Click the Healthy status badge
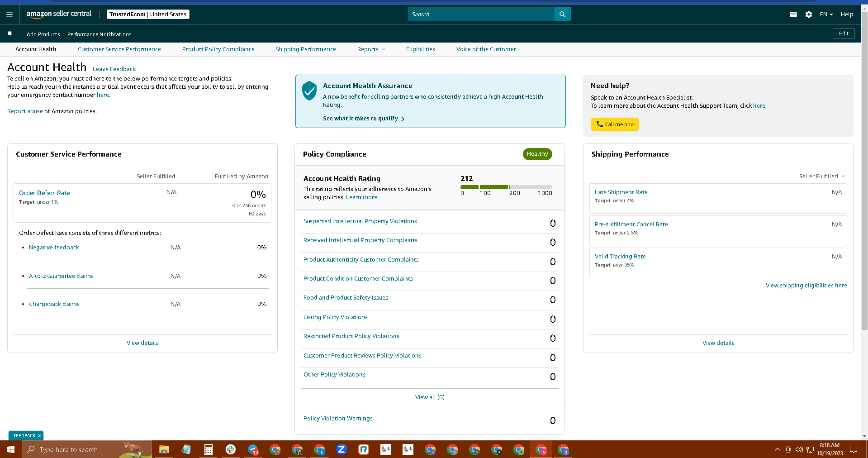 click(x=537, y=154)
